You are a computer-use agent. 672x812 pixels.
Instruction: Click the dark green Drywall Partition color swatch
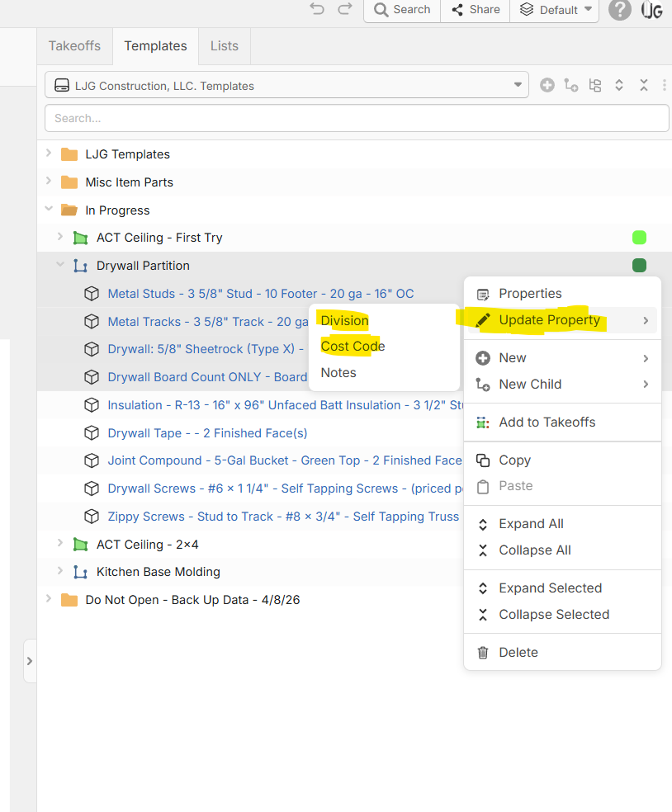(639, 265)
